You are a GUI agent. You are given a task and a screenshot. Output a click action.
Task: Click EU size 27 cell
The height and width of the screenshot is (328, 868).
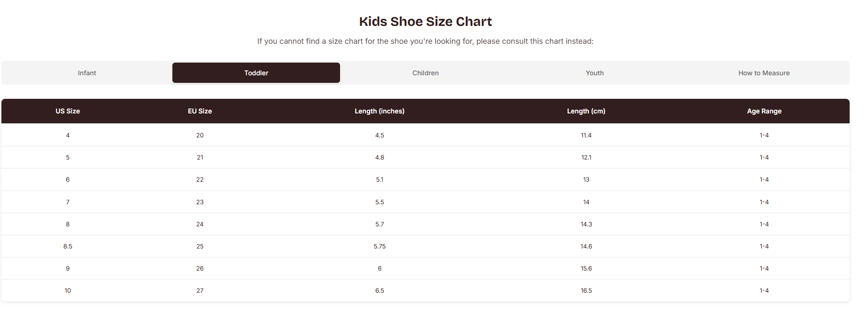coord(200,290)
